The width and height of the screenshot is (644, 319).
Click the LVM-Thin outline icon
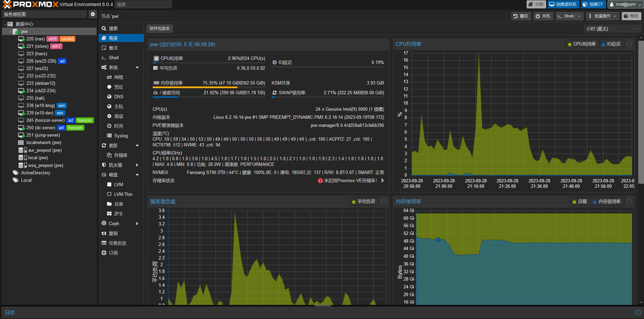[109, 194]
